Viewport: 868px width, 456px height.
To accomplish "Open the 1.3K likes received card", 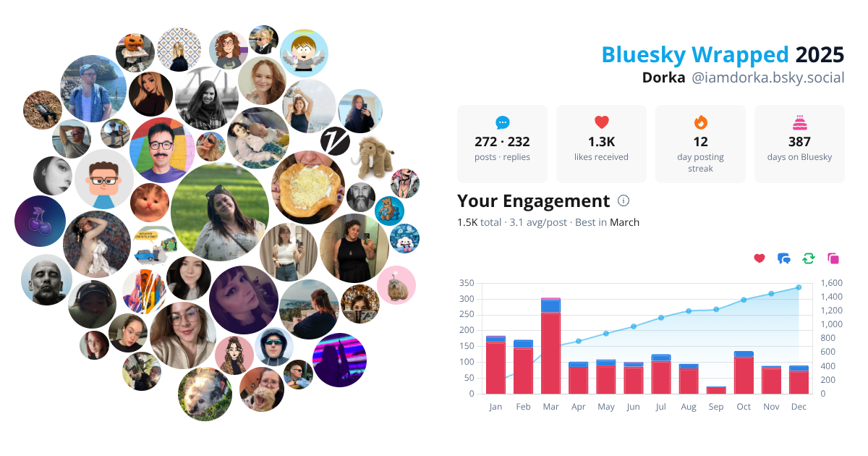I will (601, 143).
